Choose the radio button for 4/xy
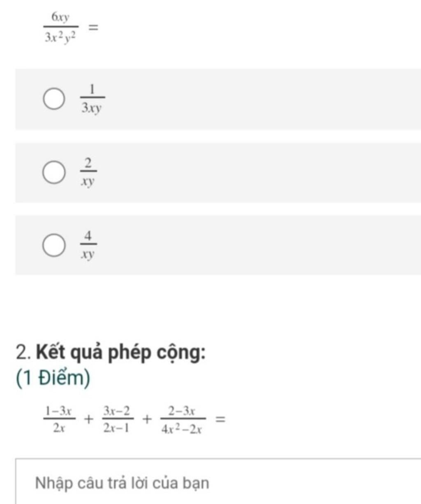The height and width of the screenshot is (504, 421). click(54, 245)
